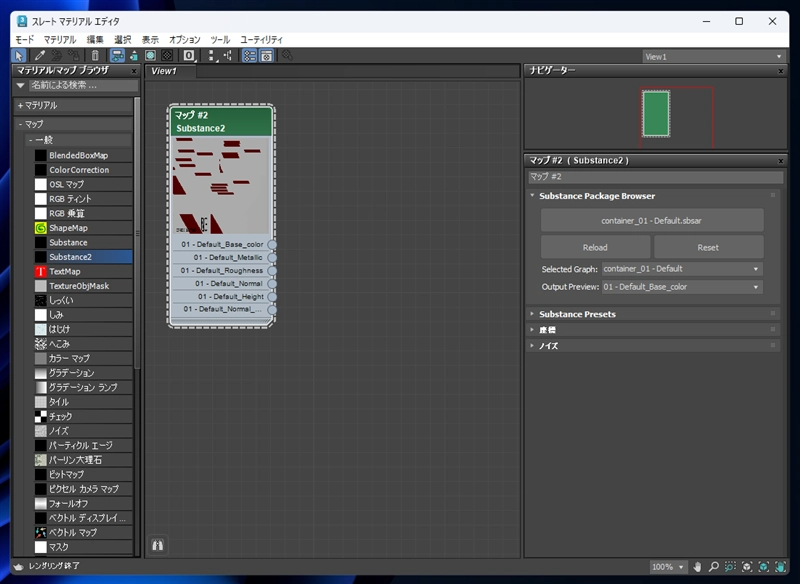Click the binoculars search icon in View1
Screen dimensions: 800x584
tap(158, 545)
